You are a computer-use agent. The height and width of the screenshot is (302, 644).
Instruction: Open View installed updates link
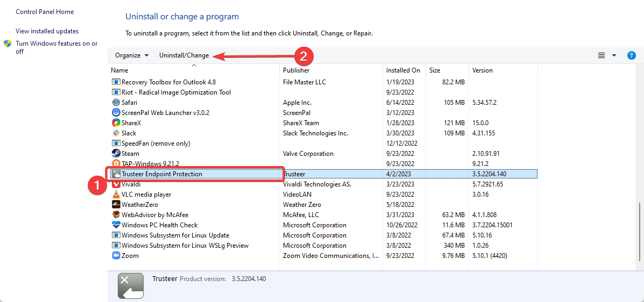pyautogui.click(x=47, y=31)
